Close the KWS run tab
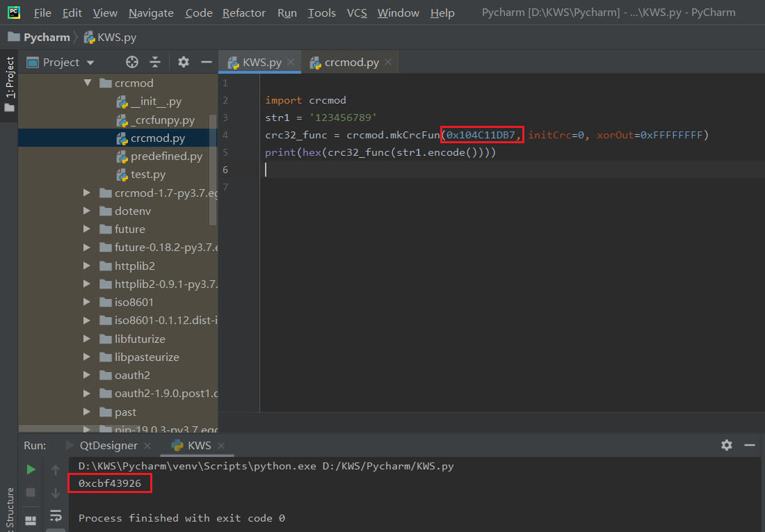Image resolution: width=765 pixels, height=532 pixels. 221,446
